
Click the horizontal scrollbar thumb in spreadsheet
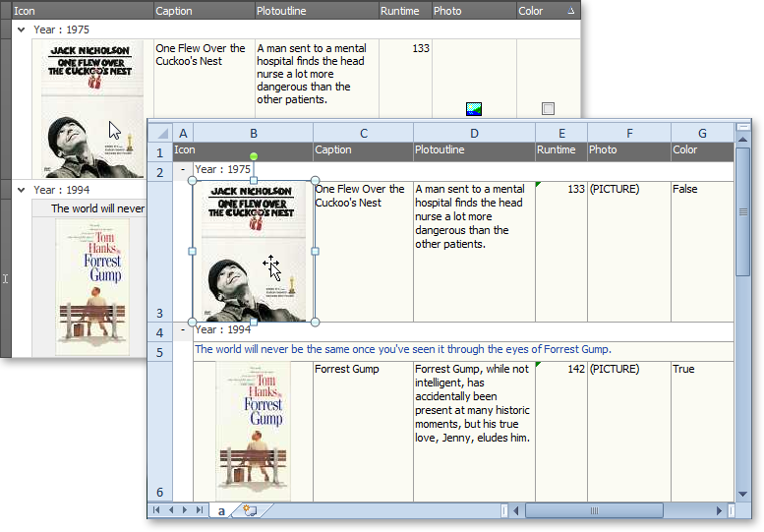coord(593,510)
